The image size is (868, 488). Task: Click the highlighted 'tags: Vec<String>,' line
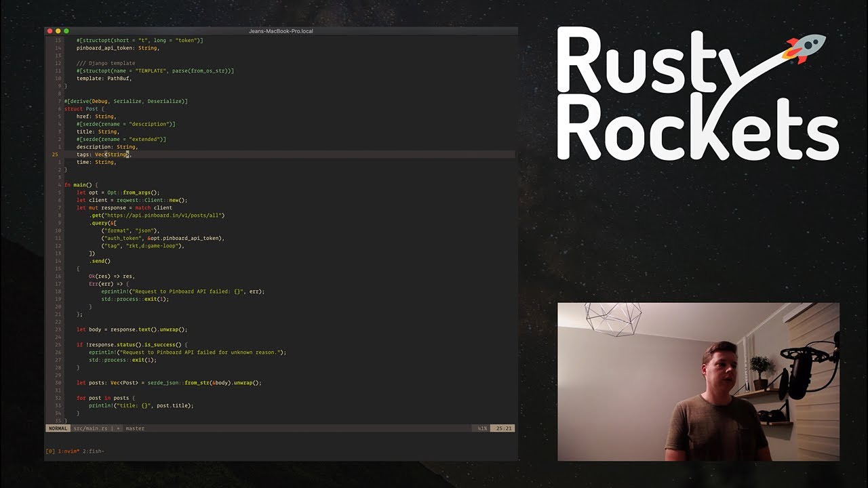click(104, 155)
